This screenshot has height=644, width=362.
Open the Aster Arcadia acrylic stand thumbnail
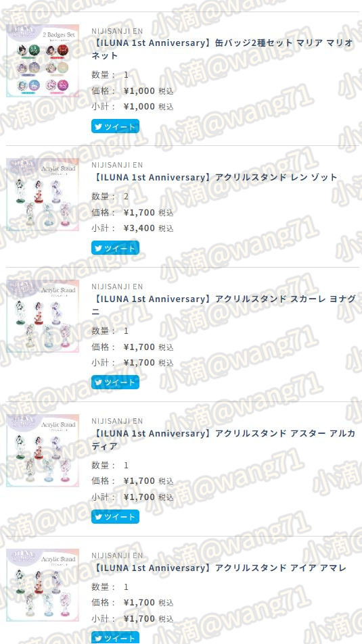click(x=43, y=451)
